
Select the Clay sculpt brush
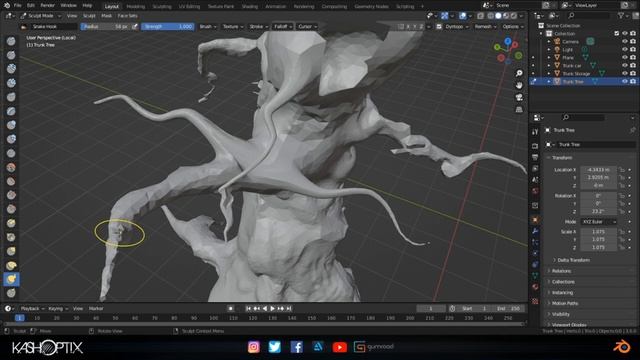pyautogui.click(x=11, y=69)
